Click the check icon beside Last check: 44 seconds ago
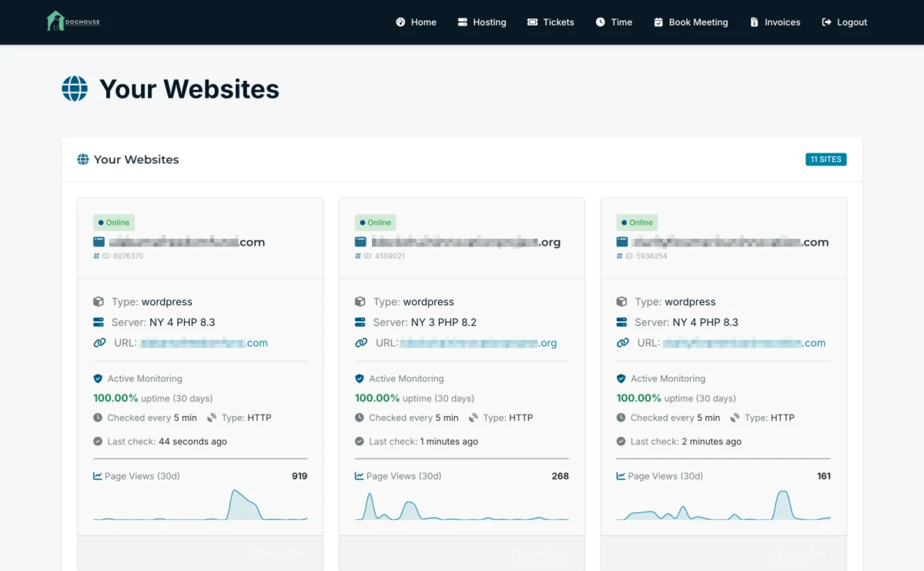924x571 pixels. (x=98, y=442)
